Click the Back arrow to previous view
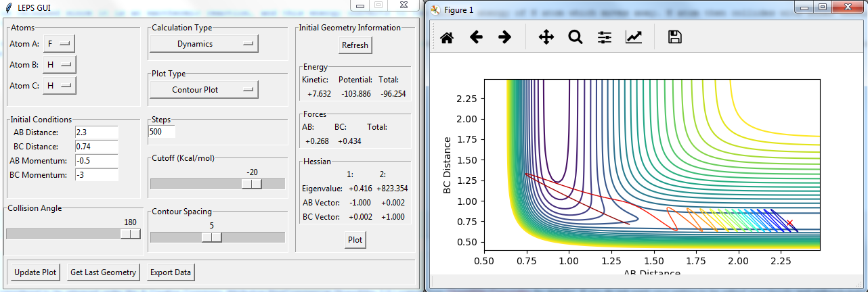This screenshot has height=292, width=868. (x=476, y=38)
